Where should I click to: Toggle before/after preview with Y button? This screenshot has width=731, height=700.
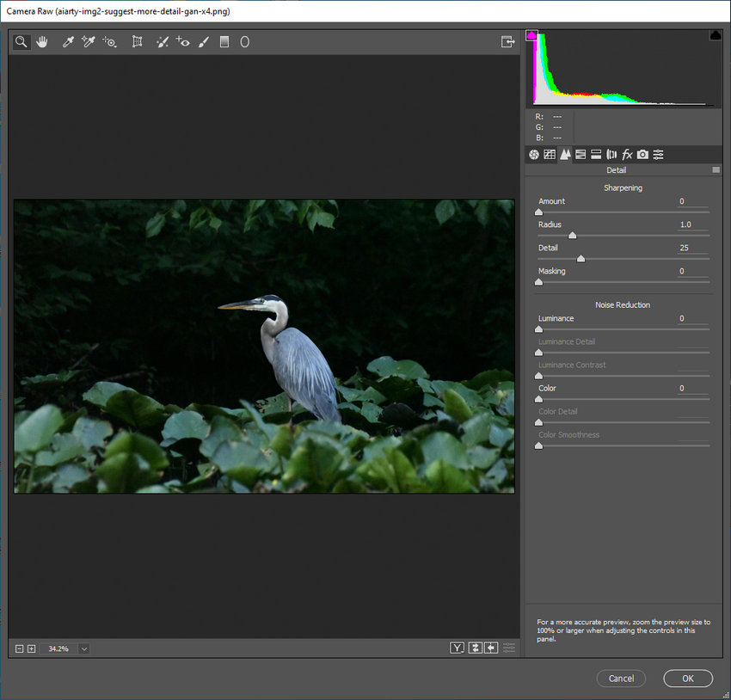(x=457, y=648)
